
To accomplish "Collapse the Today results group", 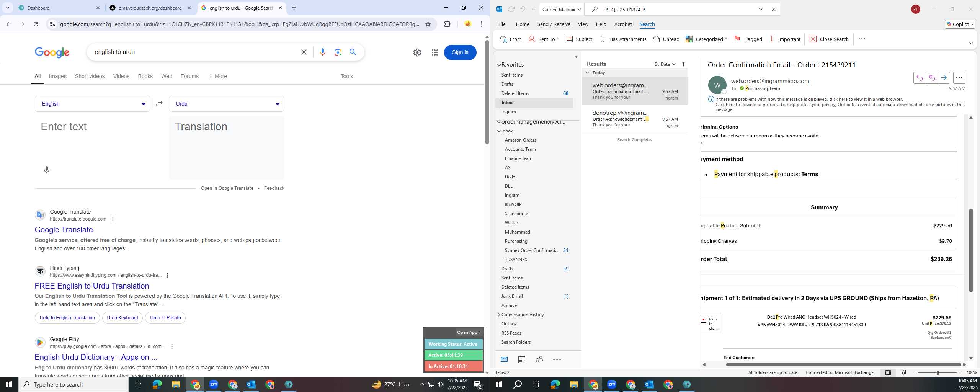I will 587,72.
